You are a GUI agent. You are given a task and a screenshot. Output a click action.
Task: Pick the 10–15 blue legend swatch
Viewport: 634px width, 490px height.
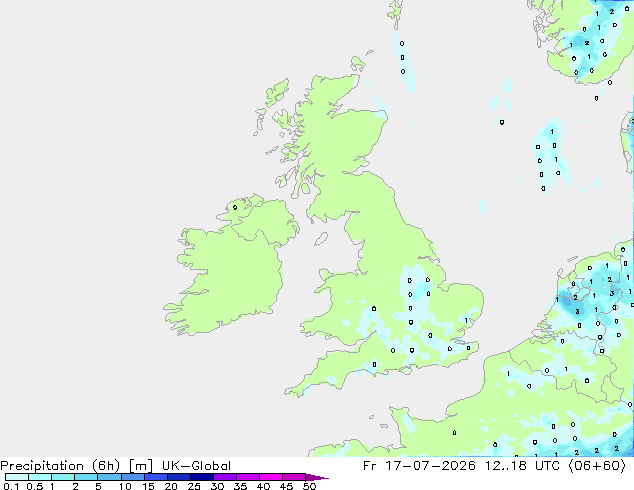pos(133,477)
